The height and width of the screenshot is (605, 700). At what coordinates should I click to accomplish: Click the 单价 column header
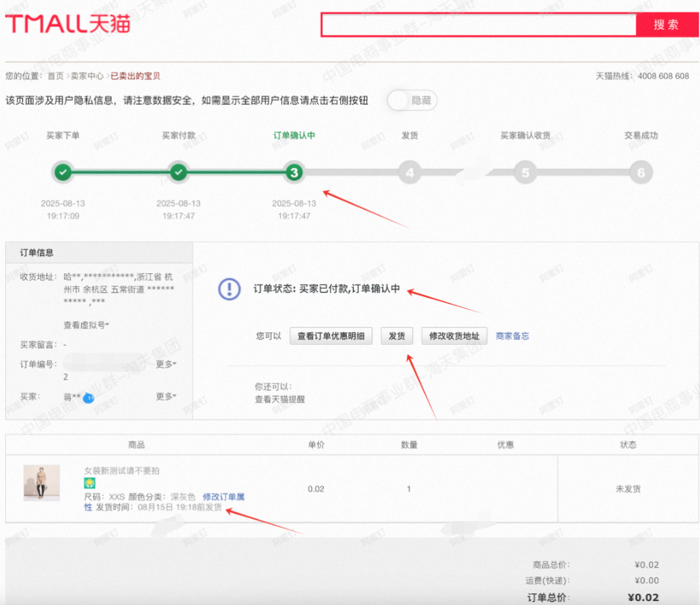point(316,444)
